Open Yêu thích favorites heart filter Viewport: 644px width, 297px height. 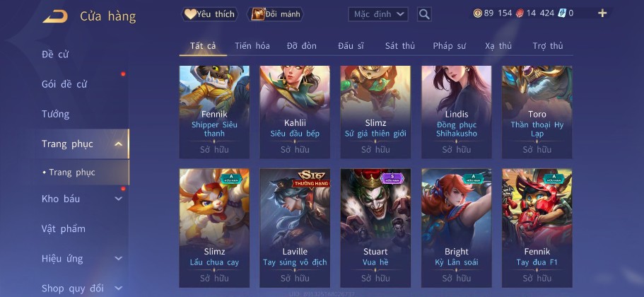tap(209, 14)
